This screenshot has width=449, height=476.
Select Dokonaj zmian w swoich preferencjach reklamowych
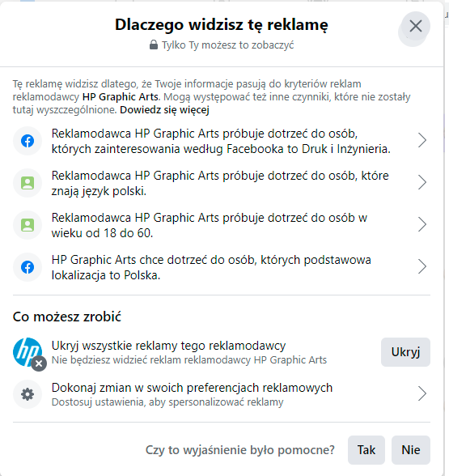(x=222, y=394)
